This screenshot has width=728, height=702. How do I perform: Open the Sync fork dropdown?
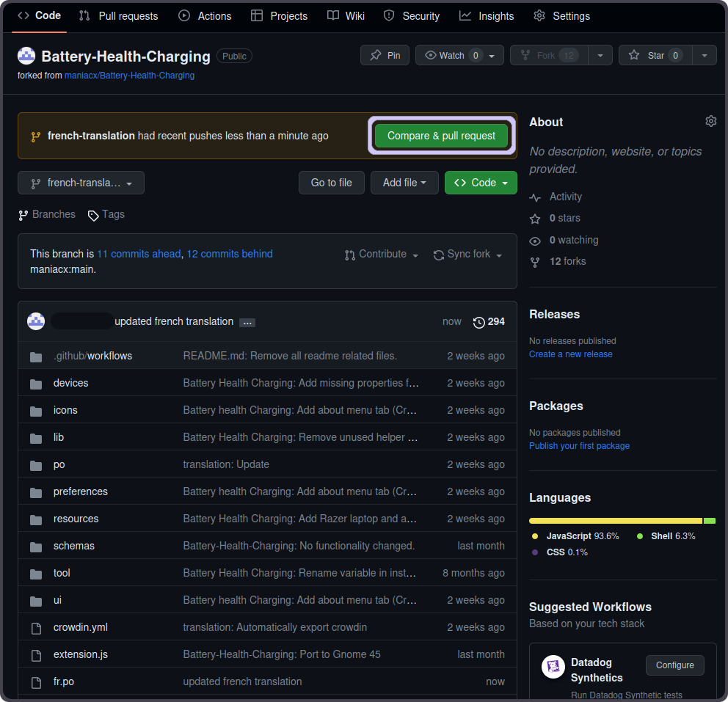(467, 254)
